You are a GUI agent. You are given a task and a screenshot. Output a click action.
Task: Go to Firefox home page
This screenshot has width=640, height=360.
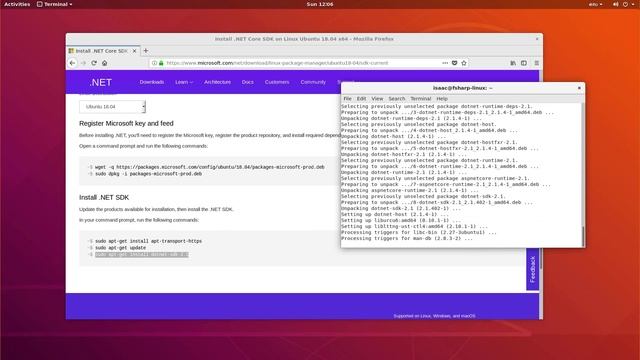(104, 63)
